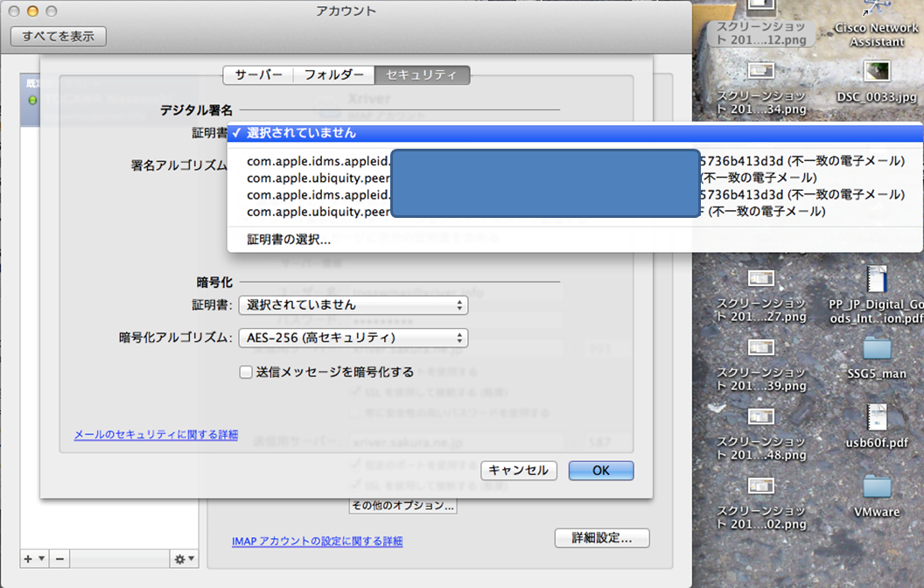924x588 pixels.
Task: Click the minus button to remove account
Action: point(59,558)
